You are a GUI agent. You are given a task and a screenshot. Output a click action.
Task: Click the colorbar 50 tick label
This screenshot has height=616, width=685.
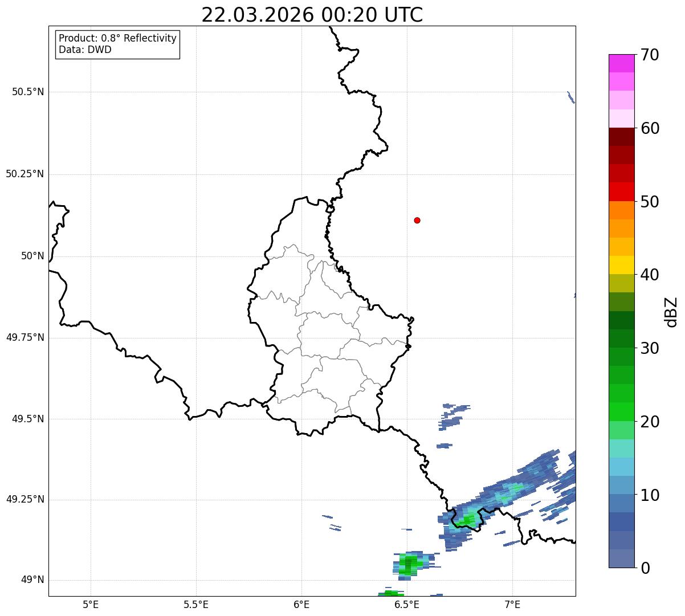650,202
